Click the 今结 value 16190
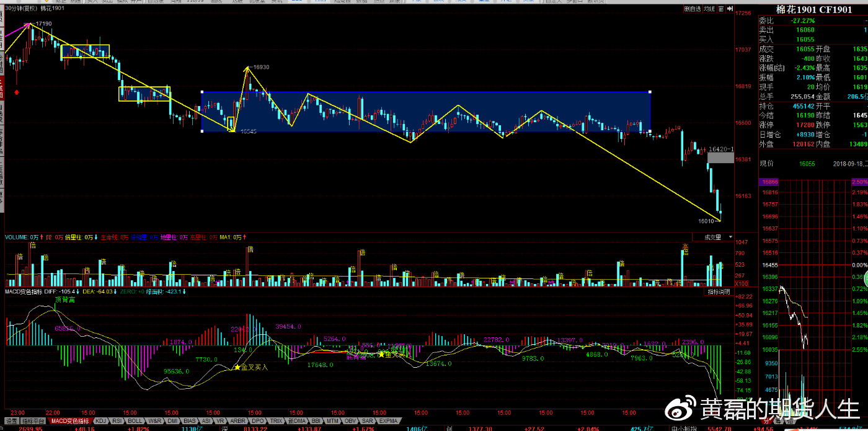868x431 pixels. pyautogui.click(x=805, y=115)
